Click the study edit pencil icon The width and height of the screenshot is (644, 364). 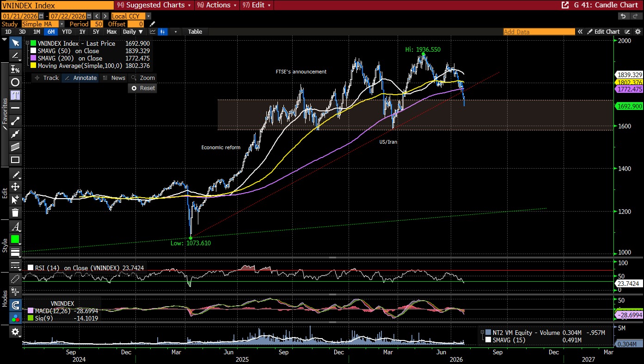click(153, 24)
